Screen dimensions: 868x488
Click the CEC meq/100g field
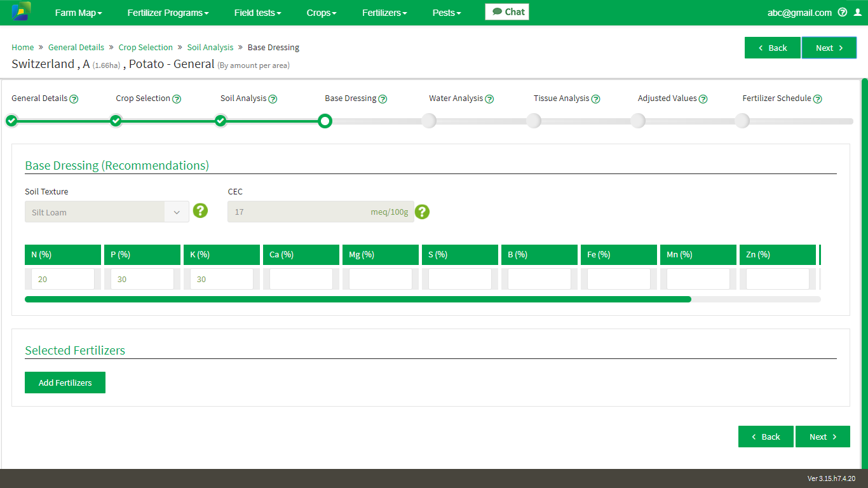click(x=321, y=212)
